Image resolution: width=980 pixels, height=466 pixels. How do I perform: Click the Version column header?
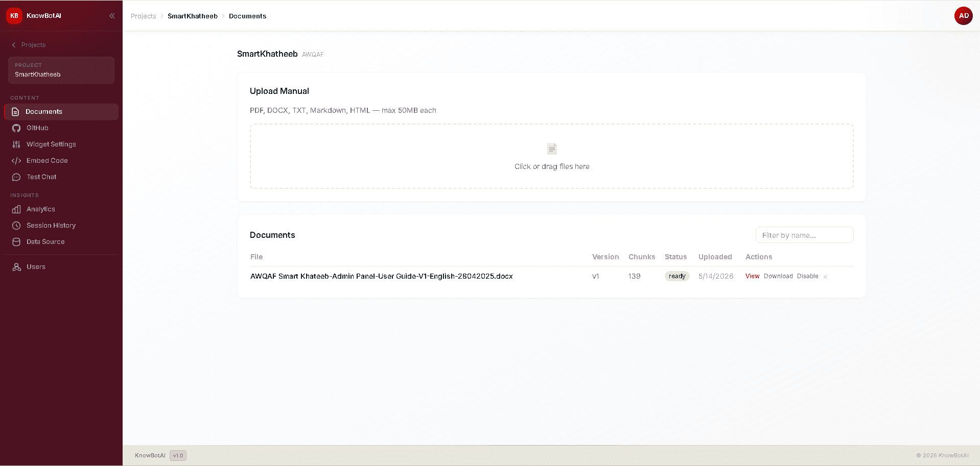tap(605, 257)
